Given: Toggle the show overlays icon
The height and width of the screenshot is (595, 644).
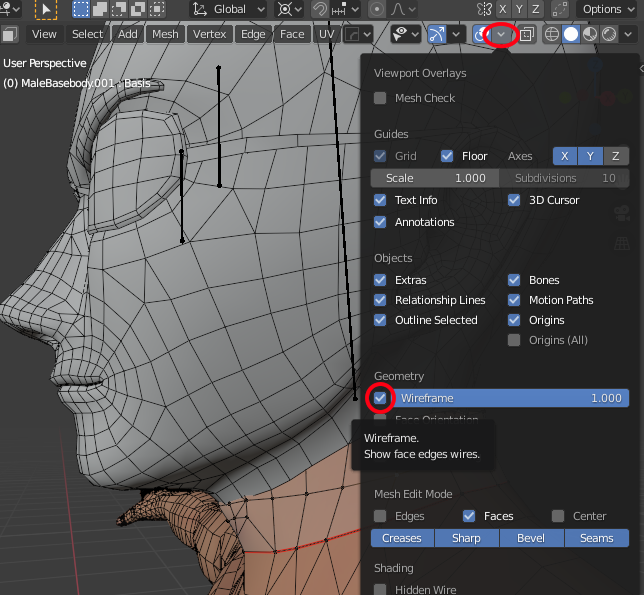Looking at the screenshot, I should [482, 34].
